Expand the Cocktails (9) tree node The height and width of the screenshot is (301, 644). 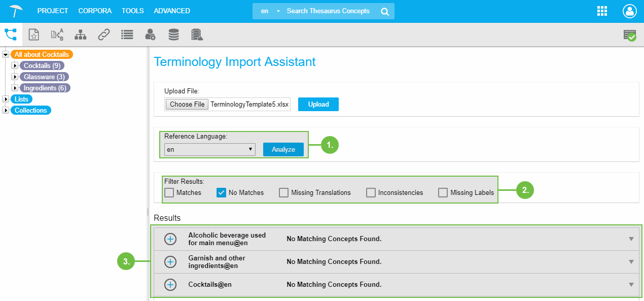point(15,65)
